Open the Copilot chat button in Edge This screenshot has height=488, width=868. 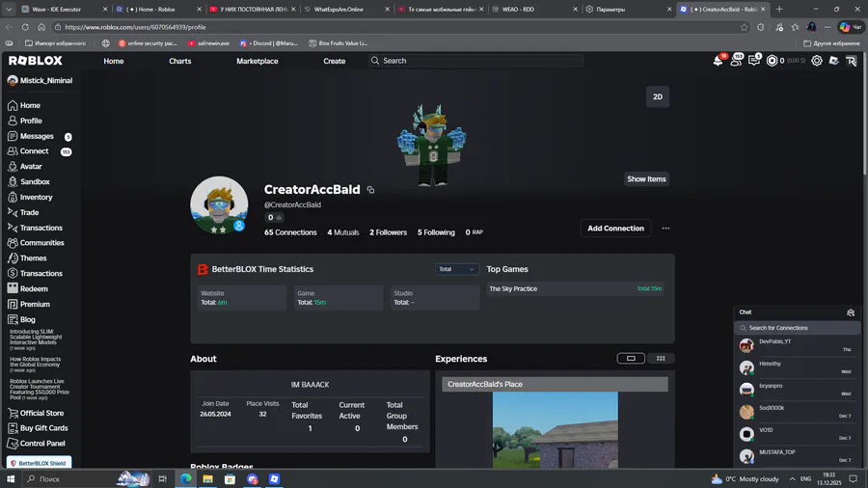852,27
